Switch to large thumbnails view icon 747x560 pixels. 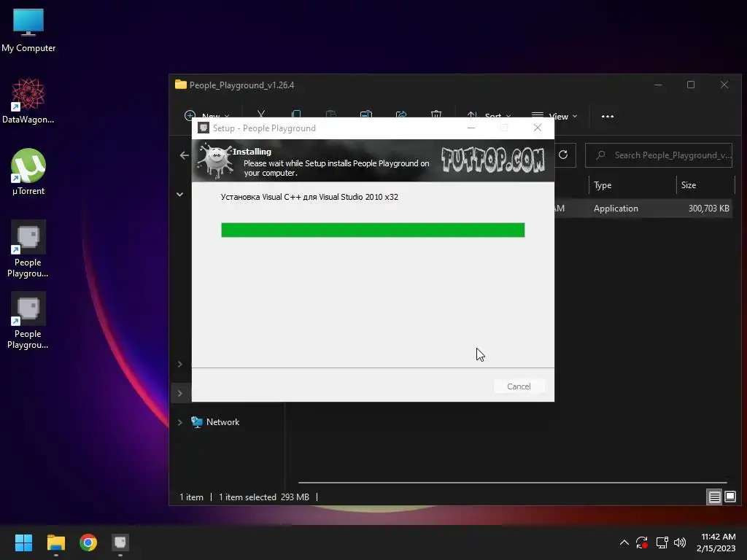click(x=729, y=497)
